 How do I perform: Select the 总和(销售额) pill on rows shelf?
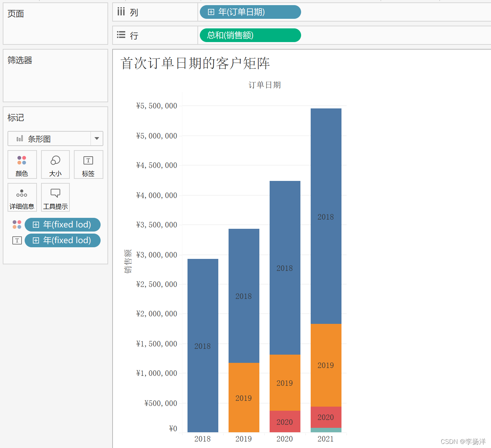click(x=250, y=35)
